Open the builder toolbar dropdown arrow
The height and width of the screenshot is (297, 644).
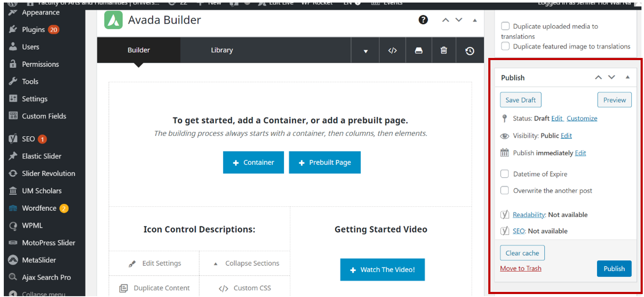pyautogui.click(x=366, y=51)
